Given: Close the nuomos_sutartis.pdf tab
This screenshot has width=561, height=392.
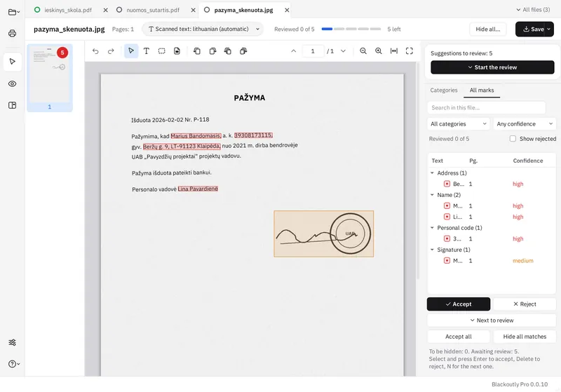Looking at the screenshot, I should pyautogui.click(x=194, y=10).
